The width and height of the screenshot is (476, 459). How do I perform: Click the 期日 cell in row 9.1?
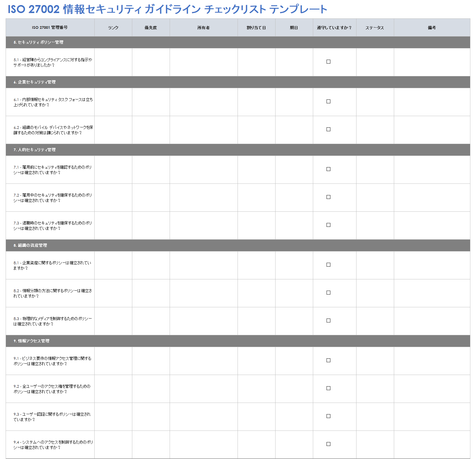tap(294, 361)
